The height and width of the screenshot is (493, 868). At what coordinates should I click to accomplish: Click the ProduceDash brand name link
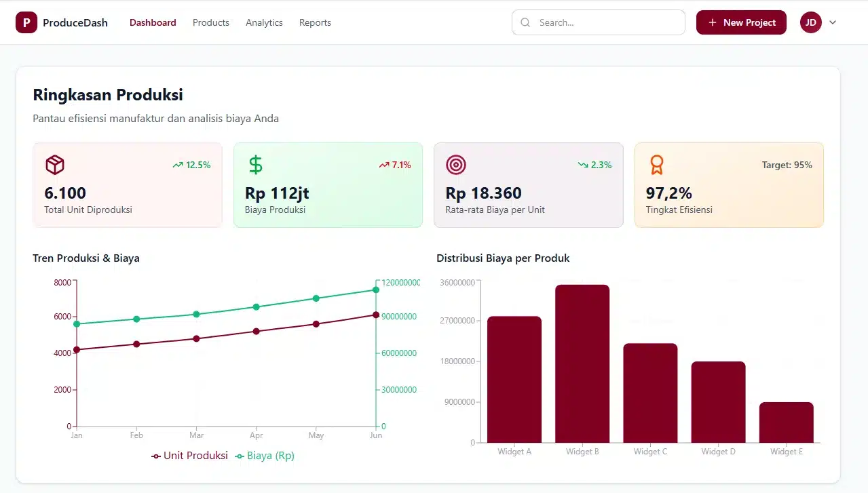point(75,22)
